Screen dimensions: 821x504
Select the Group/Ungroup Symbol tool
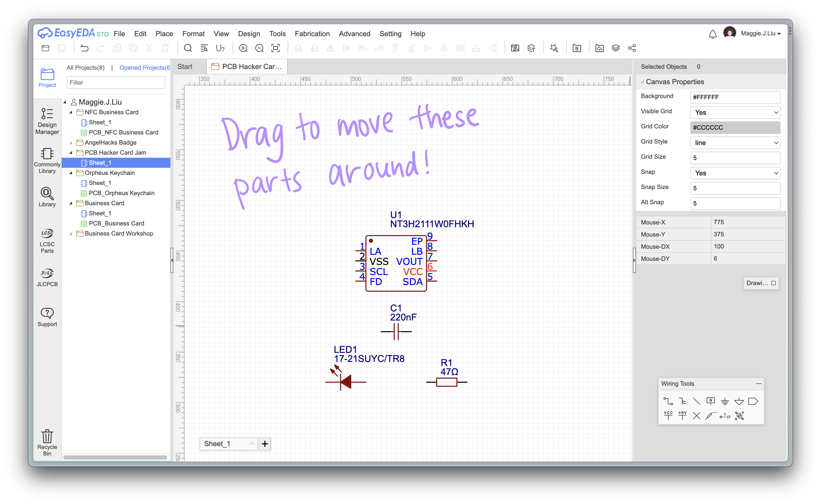(x=739, y=415)
